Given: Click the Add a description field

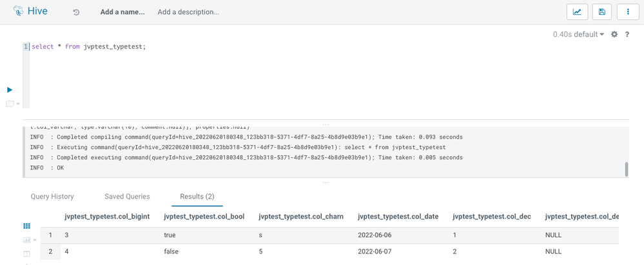Looking at the screenshot, I should (x=188, y=12).
